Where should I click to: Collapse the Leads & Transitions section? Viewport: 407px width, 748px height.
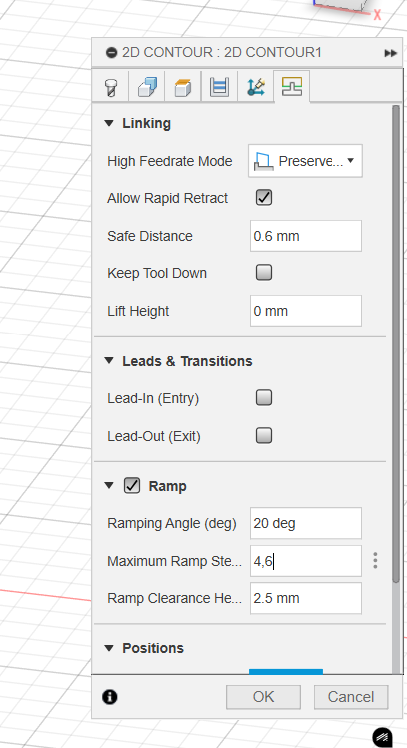[109, 361]
